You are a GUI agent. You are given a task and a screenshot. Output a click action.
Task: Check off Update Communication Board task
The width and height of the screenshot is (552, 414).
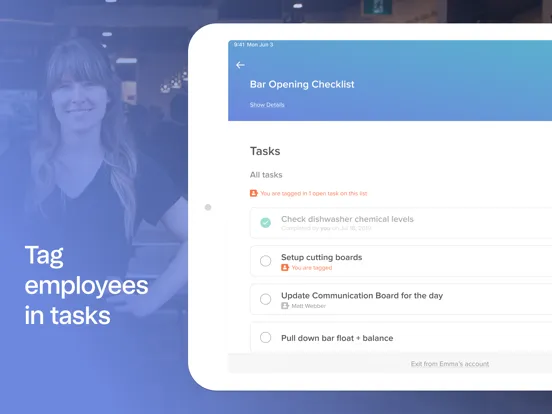[x=265, y=299]
